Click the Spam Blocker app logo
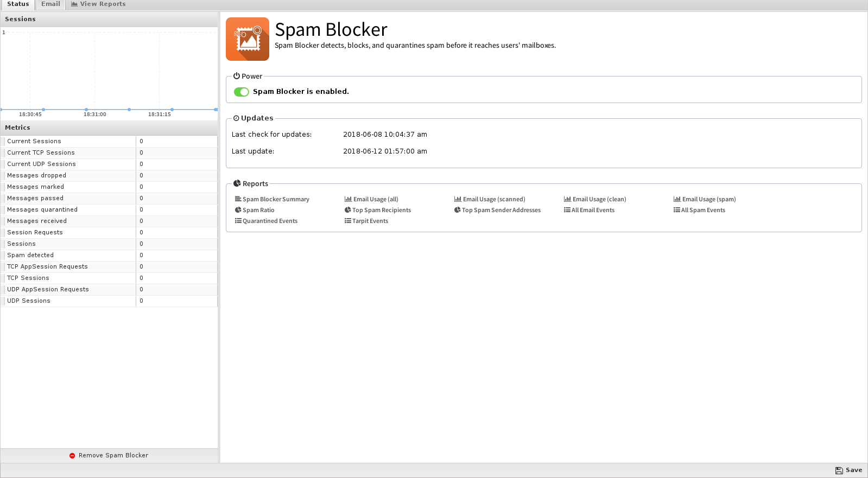Screen dimensions: 868x478 click(248, 39)
